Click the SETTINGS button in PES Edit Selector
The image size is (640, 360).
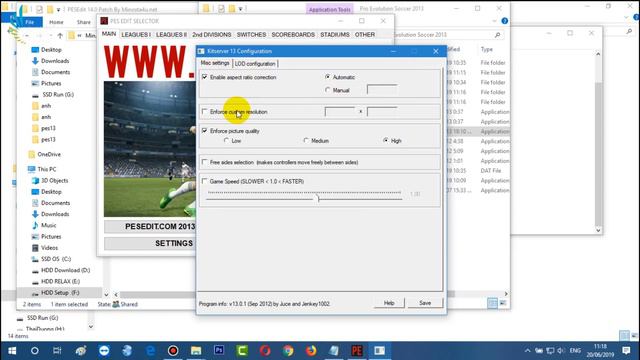point(150,243)
